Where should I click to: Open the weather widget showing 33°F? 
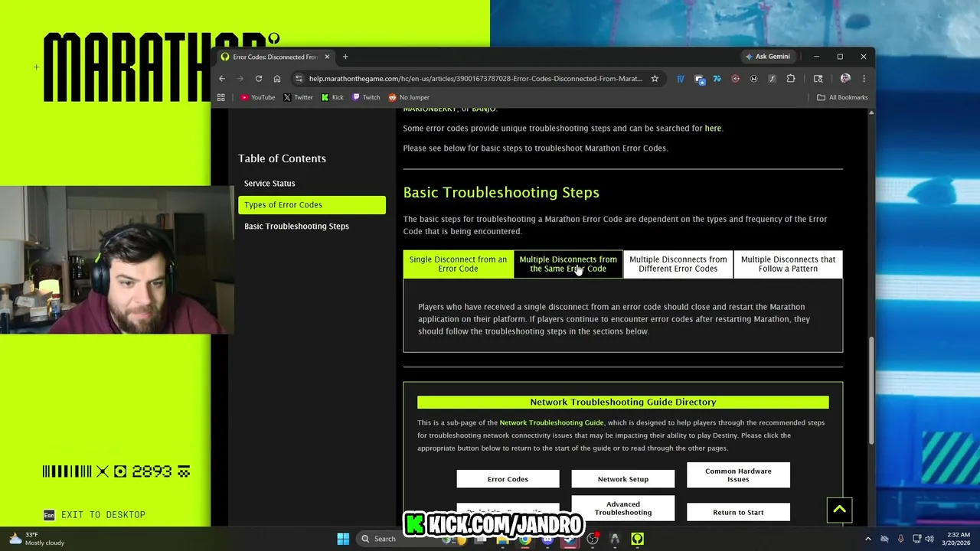[37, 539]
